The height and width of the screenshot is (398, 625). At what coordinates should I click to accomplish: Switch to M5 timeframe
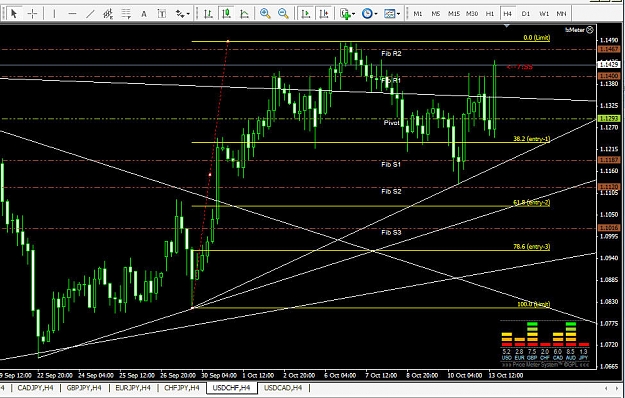point(436,14)
